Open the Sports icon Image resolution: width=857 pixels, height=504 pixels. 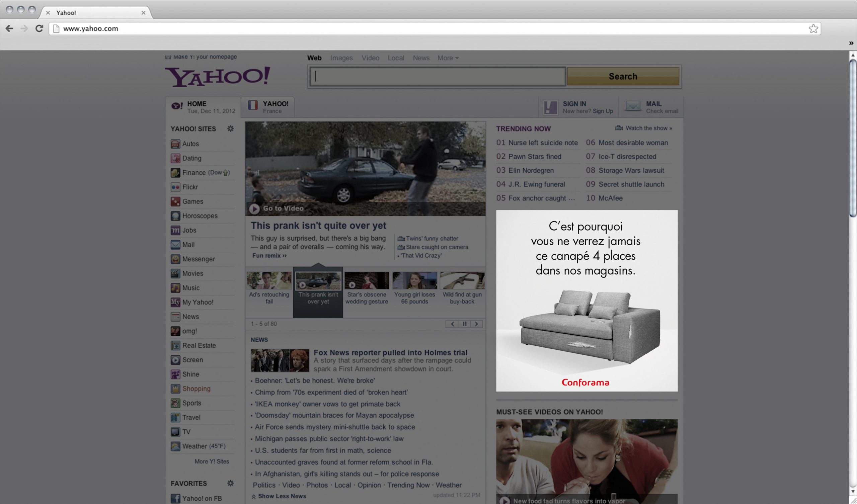tap(175, 403)
